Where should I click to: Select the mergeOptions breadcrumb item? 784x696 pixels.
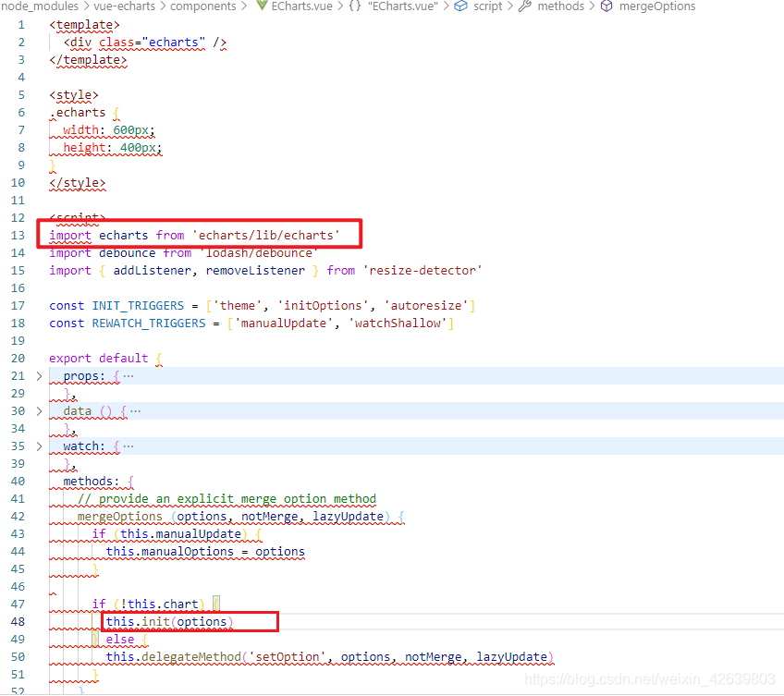657,6
